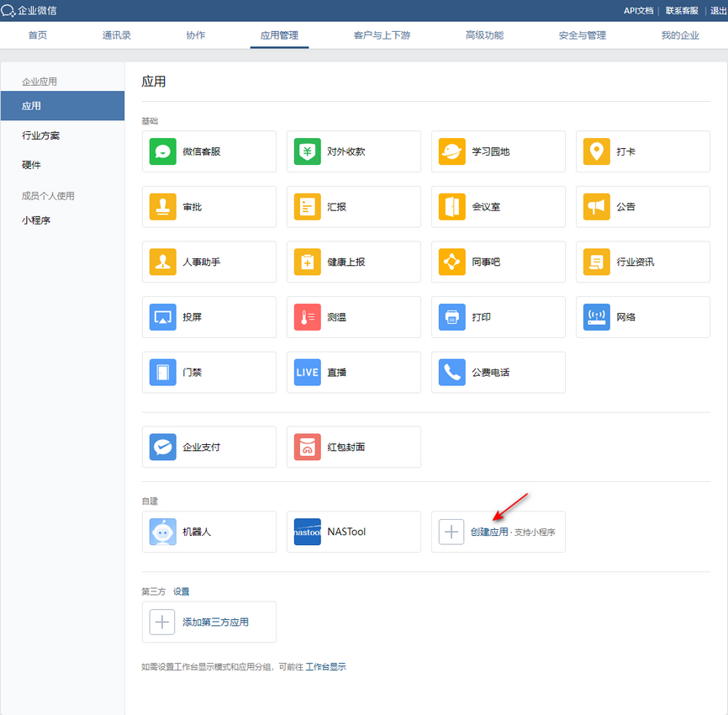Select the 健康上报 clipboard icon

click(x=308, y=262)
